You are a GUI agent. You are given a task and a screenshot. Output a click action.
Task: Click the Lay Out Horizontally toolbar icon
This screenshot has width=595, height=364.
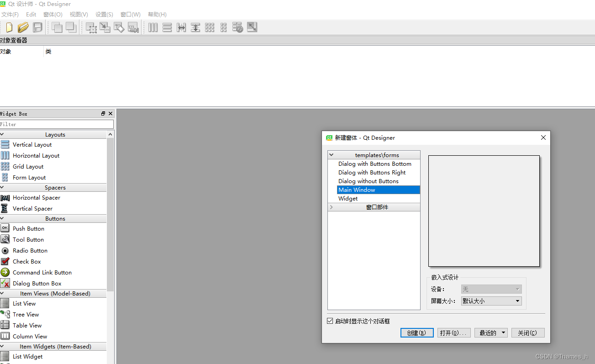coord(153,27)
